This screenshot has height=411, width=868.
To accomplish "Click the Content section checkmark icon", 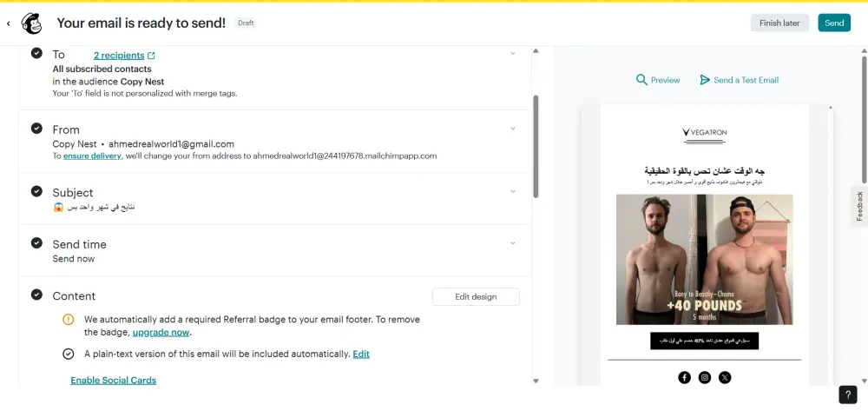I will pos(36,295).
